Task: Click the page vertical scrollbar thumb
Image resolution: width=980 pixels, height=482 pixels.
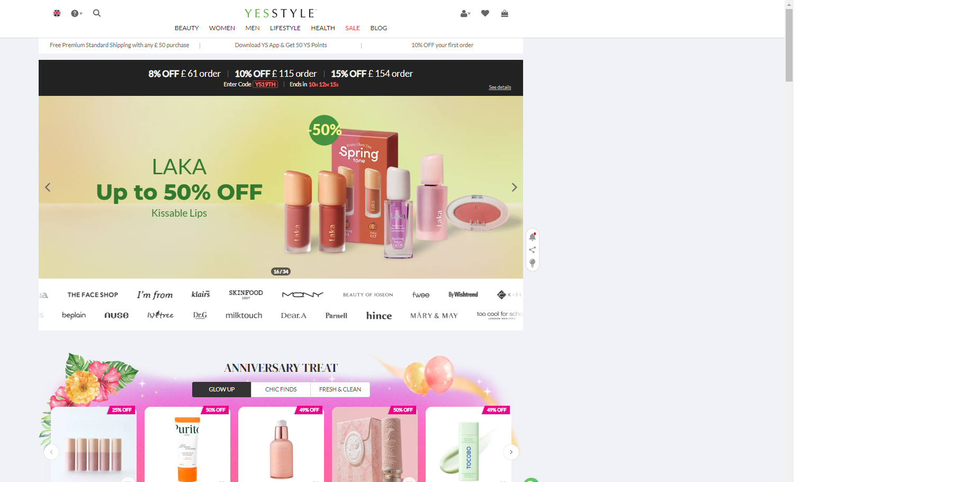Action: pyautogui.click(x=789, y=45)
